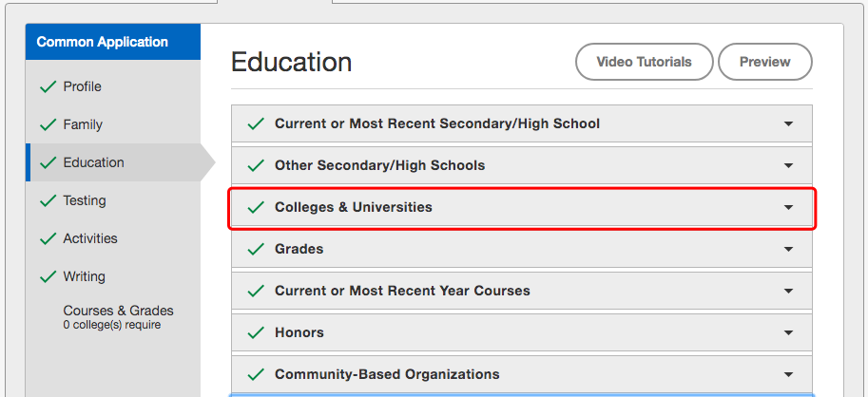Select the Common Application tab header
Screen dimensions: 868x397
pyautogui.click(x=113, y=42)
